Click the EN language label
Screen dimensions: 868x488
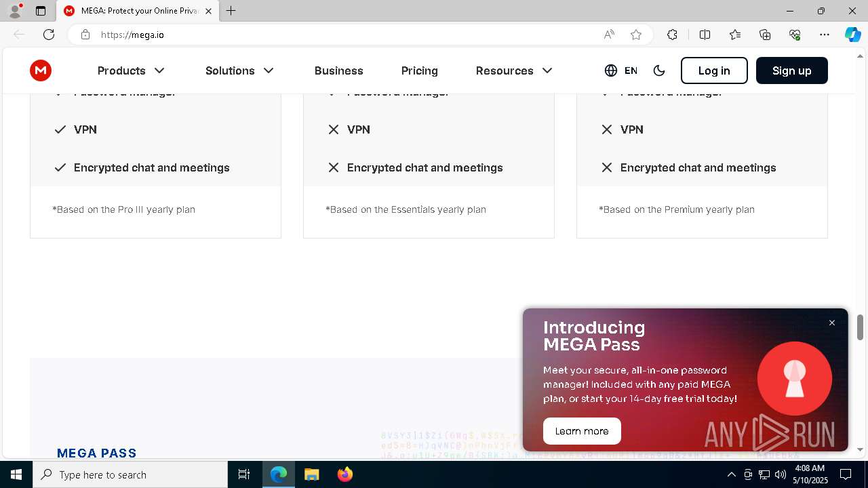(631, 70)
